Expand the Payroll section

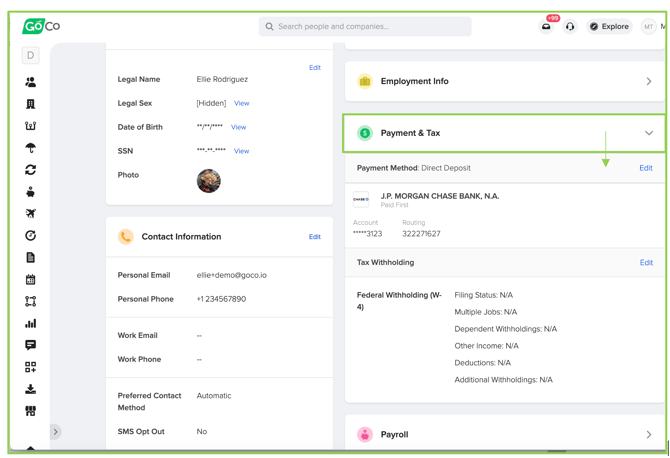648,435
